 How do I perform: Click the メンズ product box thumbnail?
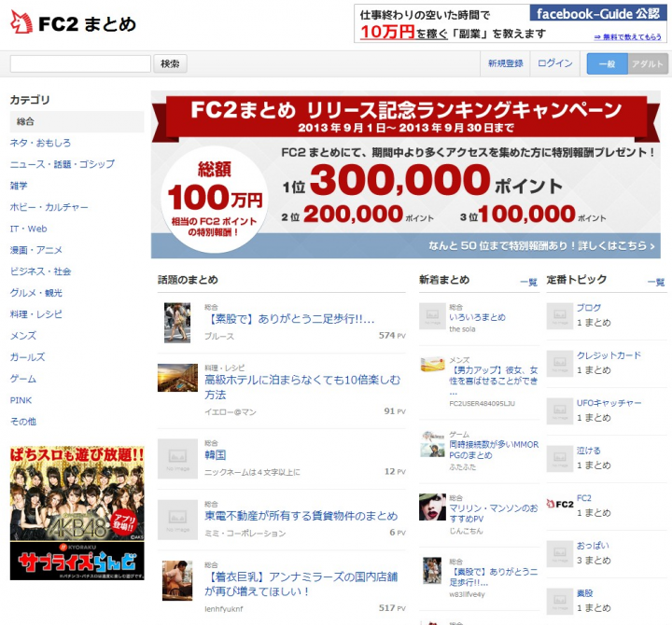(x=432, y=365)
